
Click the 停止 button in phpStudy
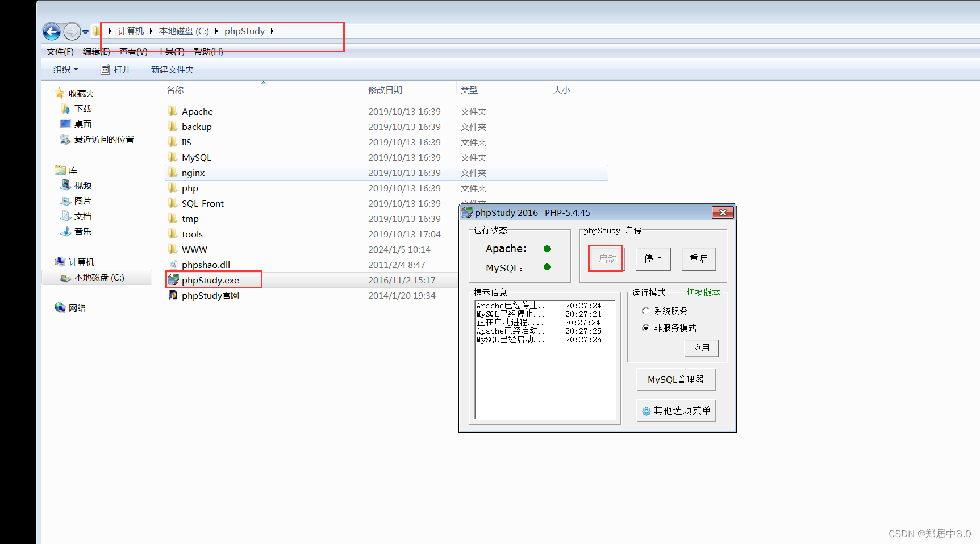(x=653, y=259)
